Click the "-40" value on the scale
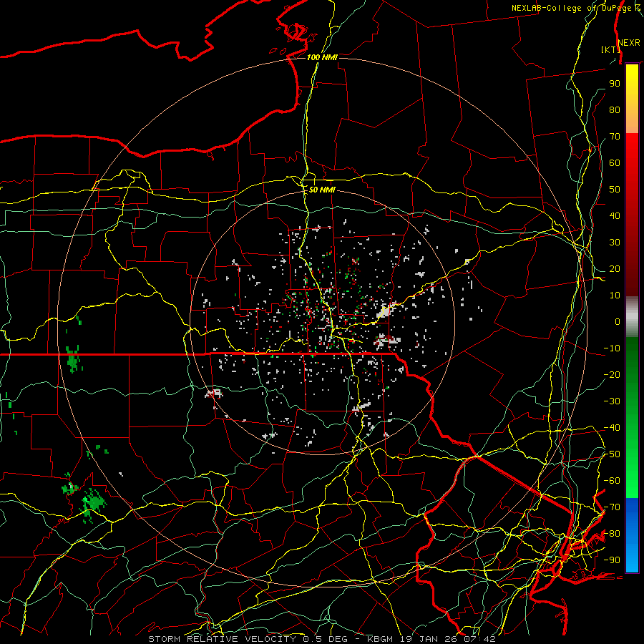The height and width of the screenshot is (644, 644). click(x=612, y=428)
